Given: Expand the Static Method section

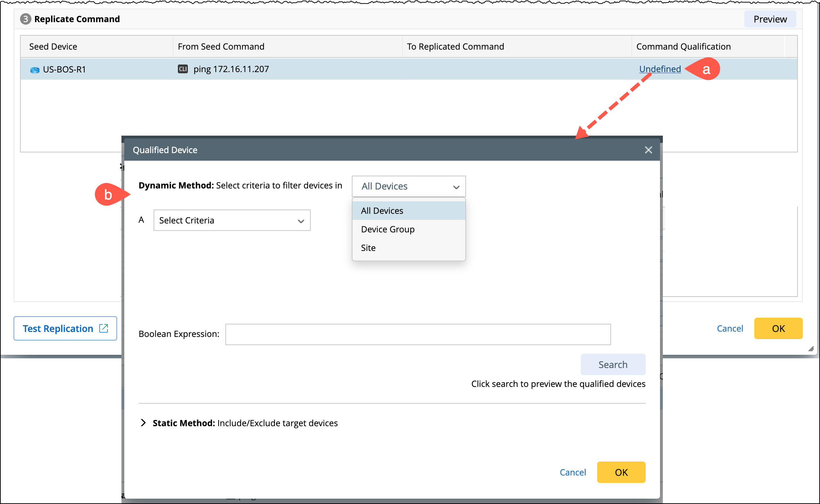Looking at the screenshot, I should pos(143,423).
